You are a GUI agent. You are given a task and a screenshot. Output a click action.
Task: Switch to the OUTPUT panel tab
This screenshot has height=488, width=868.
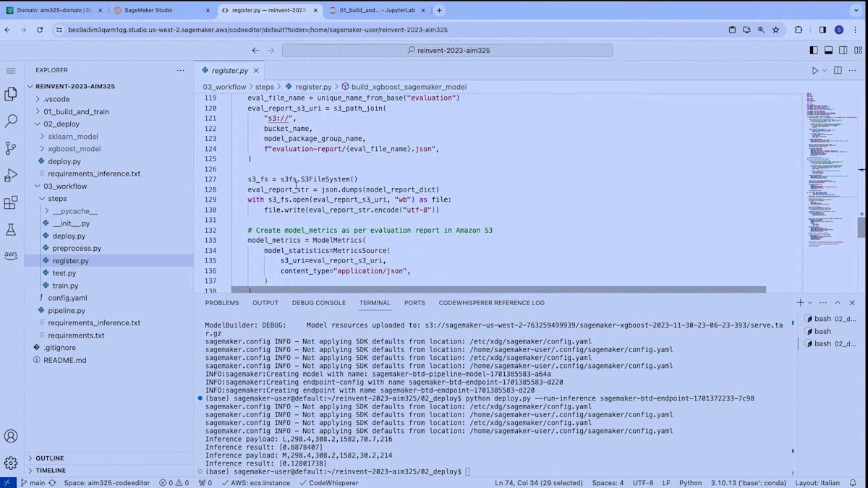click(x=265, y=303)
